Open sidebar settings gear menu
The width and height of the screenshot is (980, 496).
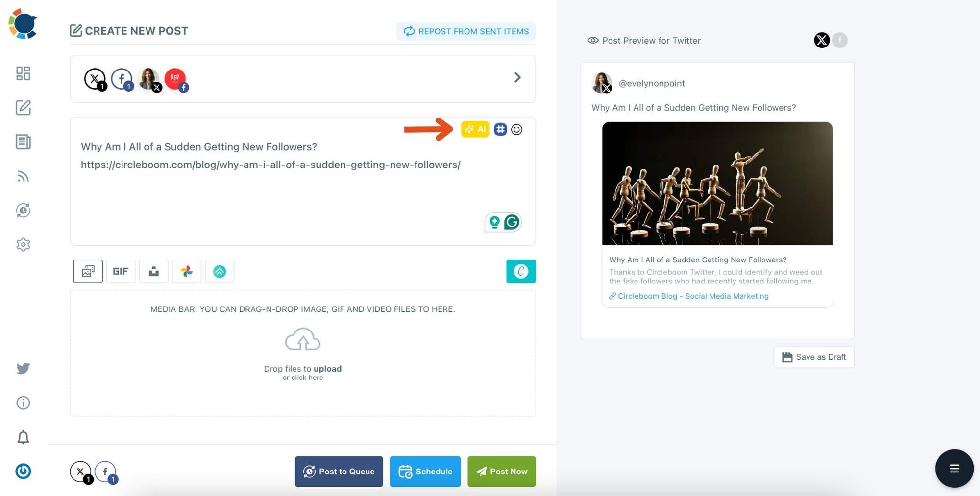[x=23, y=244]
